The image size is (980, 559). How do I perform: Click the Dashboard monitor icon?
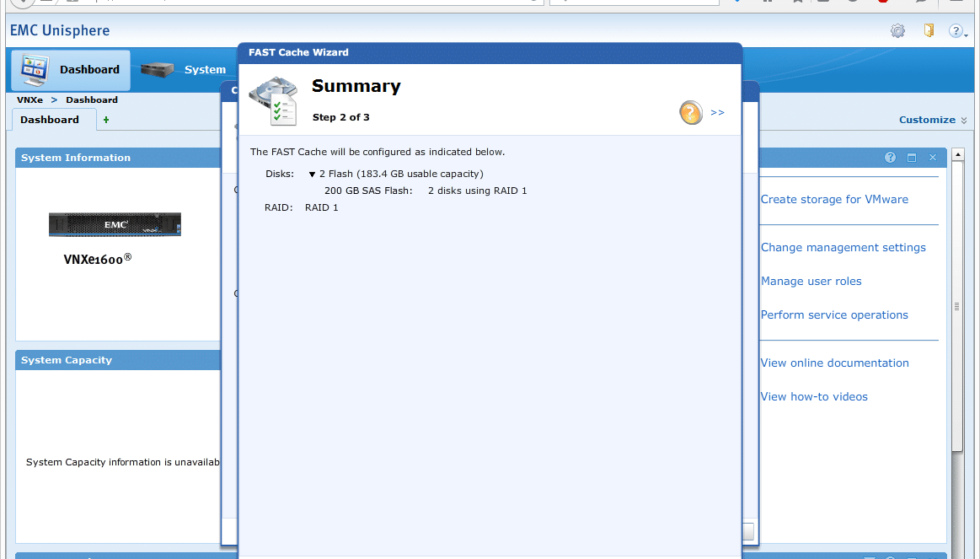pos(35,70)
